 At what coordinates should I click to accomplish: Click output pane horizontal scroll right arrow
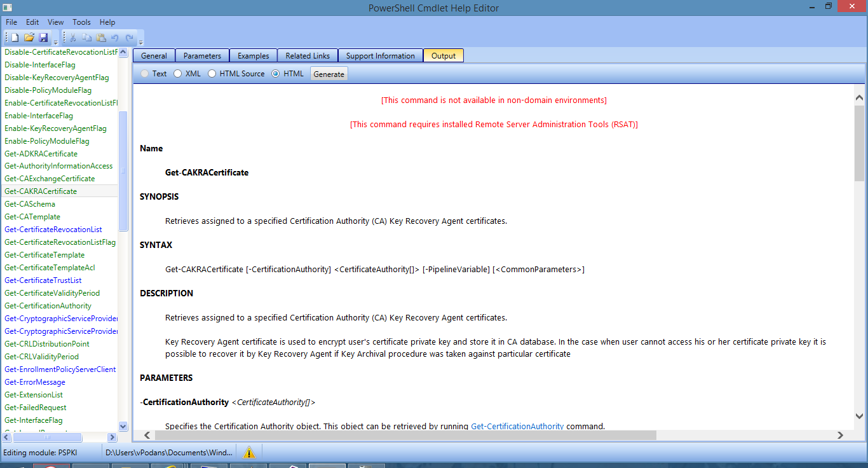coord(840,436)
